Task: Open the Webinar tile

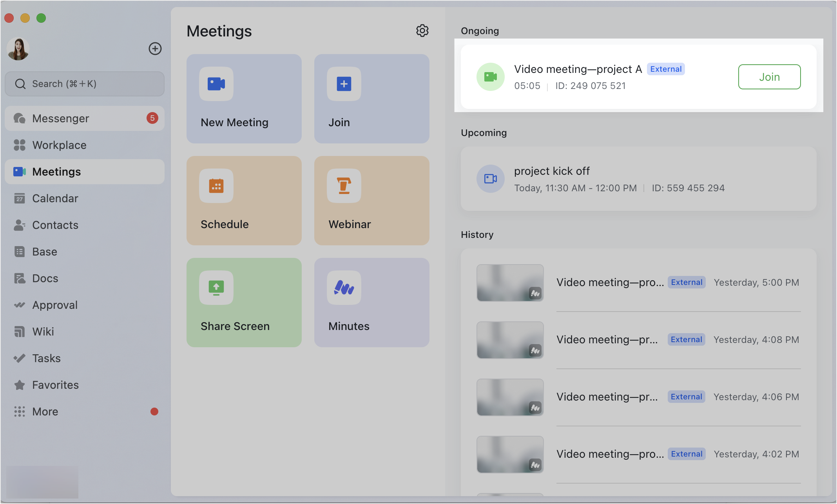Action: (371, 201)
